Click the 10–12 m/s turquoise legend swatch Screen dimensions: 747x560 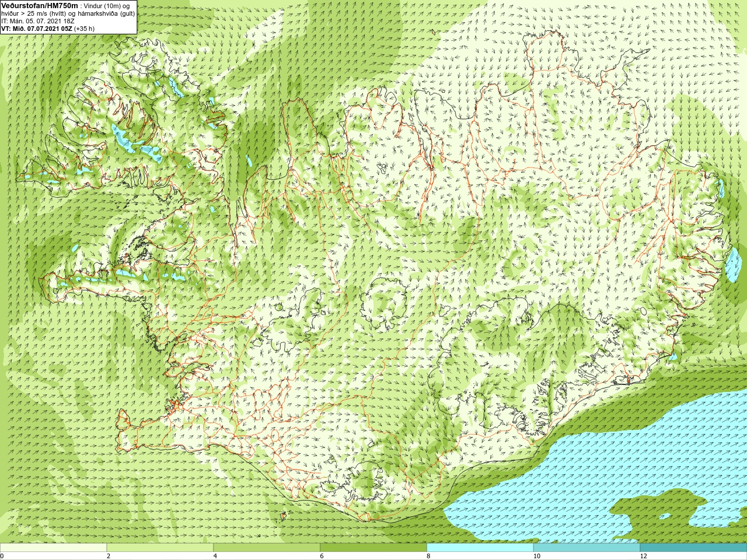pos(587,548)
